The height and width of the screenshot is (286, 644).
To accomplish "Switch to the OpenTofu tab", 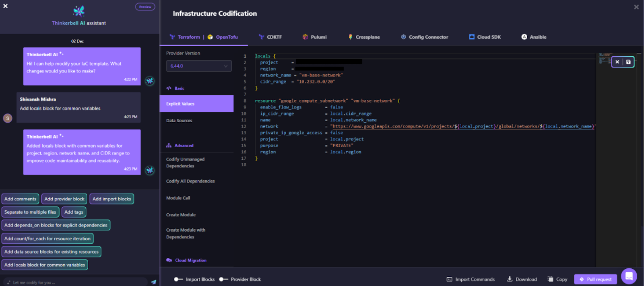I will pos(223,37).
